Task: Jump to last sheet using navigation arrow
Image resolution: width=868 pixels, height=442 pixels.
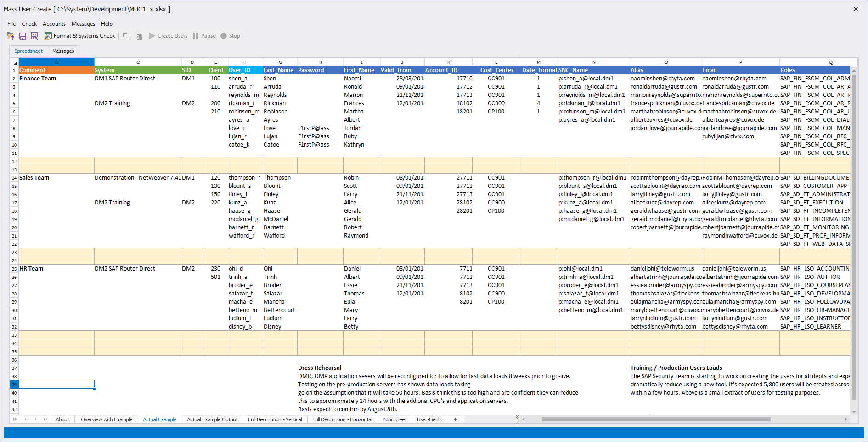Action: [x=46, y=419]
